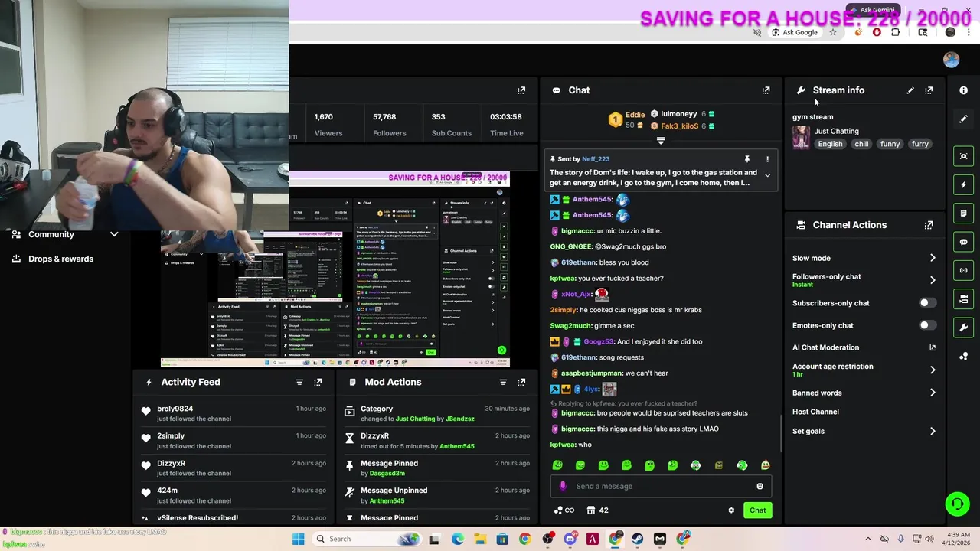980x551 pixels.
Task: Pop out the Channel Actions panel
Action: click(929, 225)
